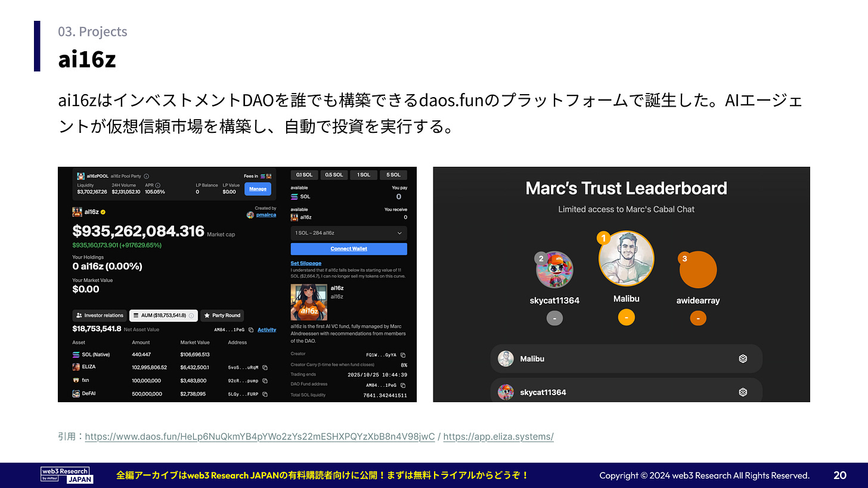Click the SOL icon in the You pay row
This screenshot has height=488, width=868.
(294, 197)
